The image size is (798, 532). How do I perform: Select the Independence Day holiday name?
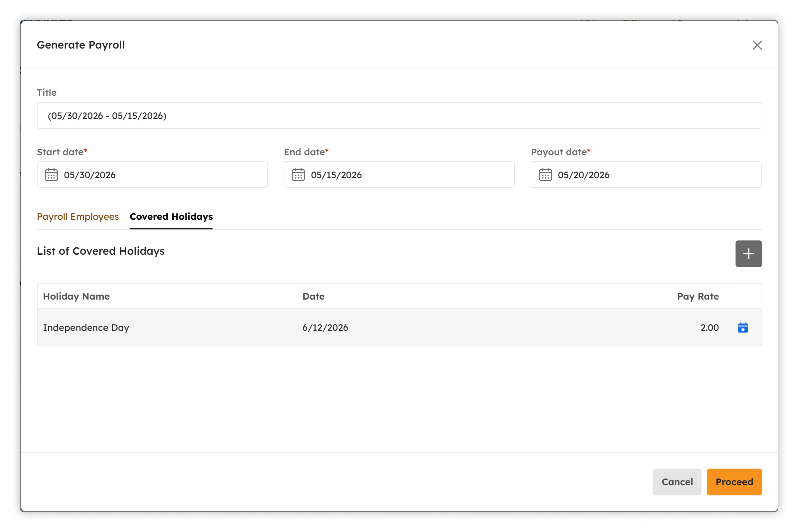[86, 328]
